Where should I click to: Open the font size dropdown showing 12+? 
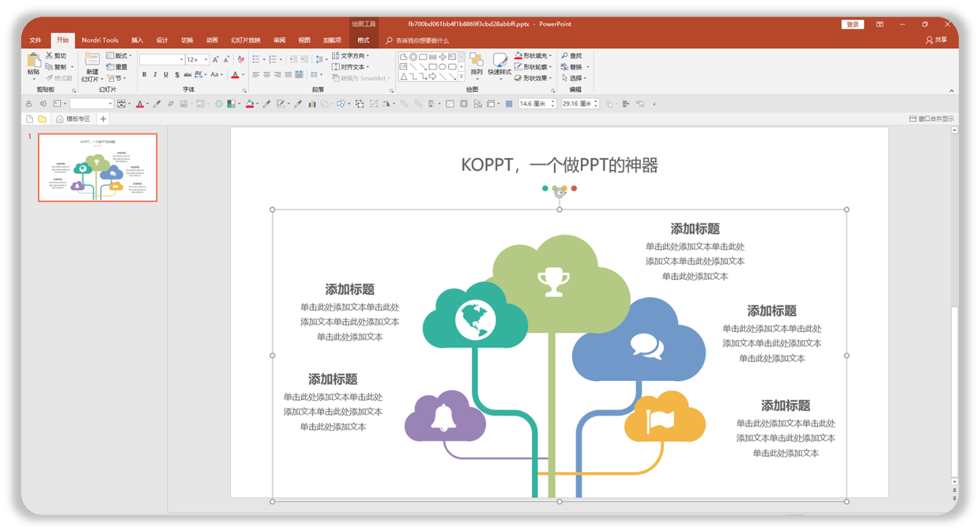[205, 59]
